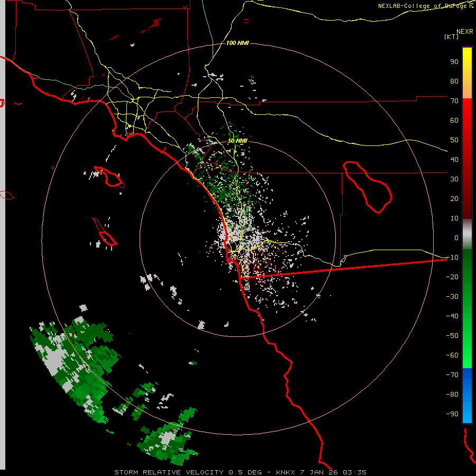Click the '50' velocity scale value
The width and height of the screenshot is (476, 476).
coord(454,140)
